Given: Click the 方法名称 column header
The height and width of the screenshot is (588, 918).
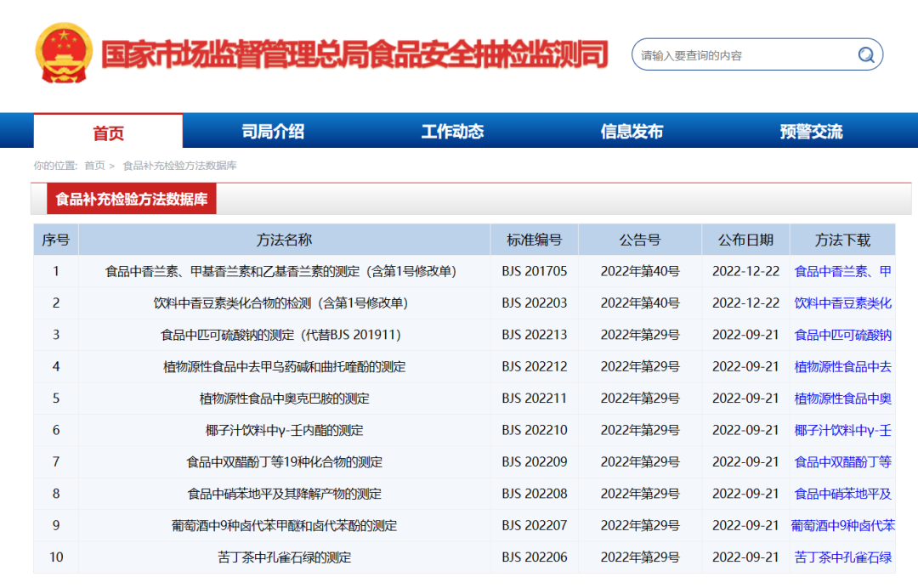Looking at the screenshot, I should click(284, 240).
